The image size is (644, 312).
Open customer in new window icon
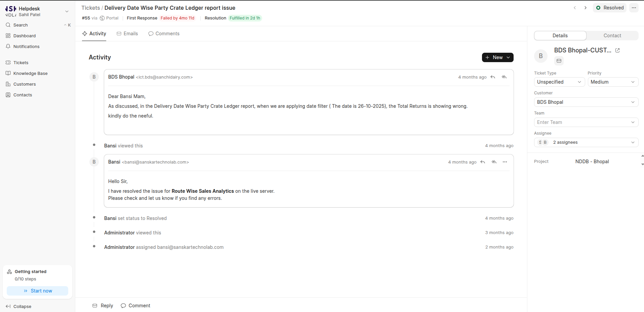pyautogui.click(x=617, y=50)
